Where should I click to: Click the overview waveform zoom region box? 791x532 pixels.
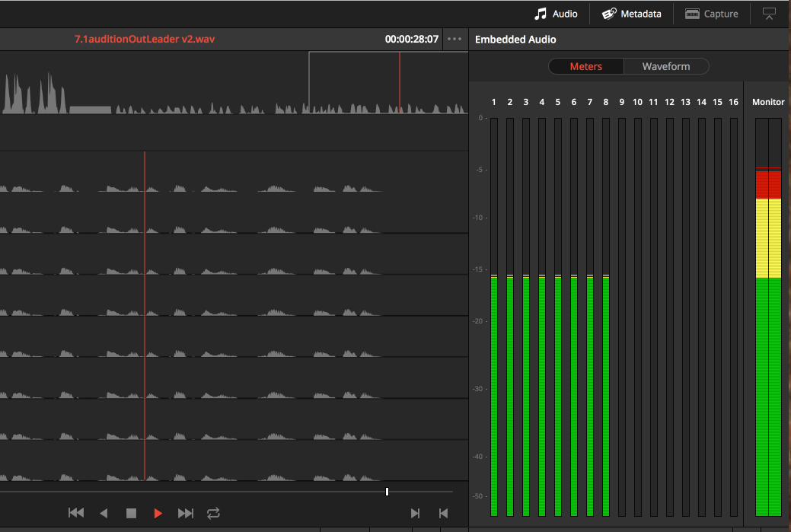click(x=388, y=82)
